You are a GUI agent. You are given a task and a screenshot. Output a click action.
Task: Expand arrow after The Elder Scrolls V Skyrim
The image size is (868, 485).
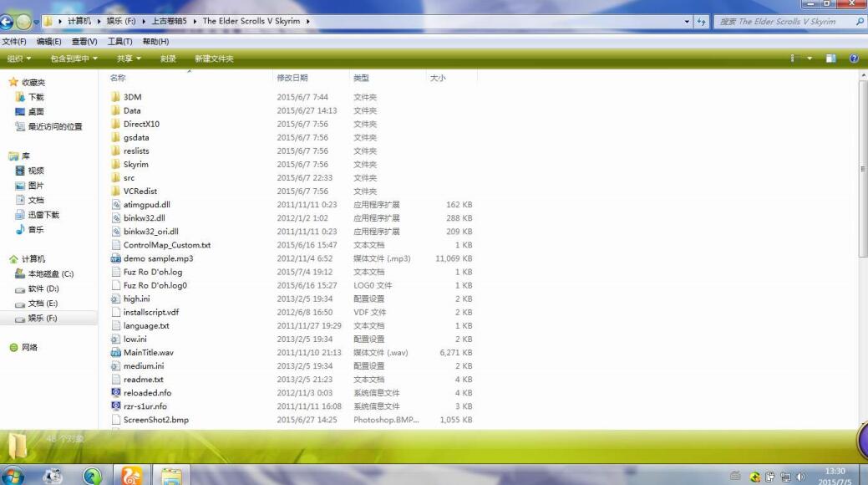(307, 21)
